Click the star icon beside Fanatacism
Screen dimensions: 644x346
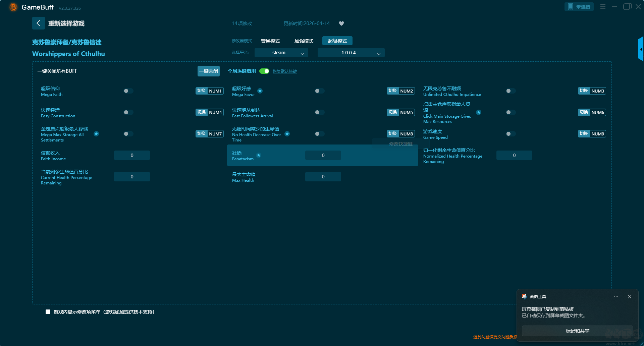(x=259, y=155)
